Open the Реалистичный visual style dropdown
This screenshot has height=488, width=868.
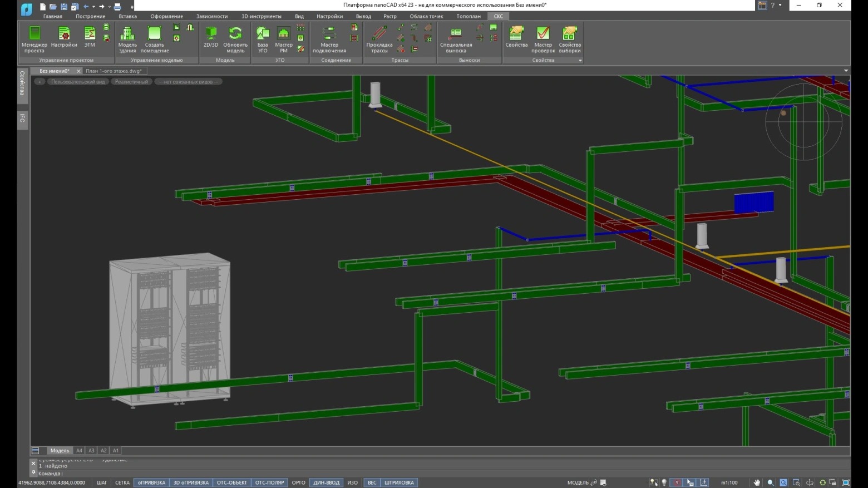tap(131, 82)
